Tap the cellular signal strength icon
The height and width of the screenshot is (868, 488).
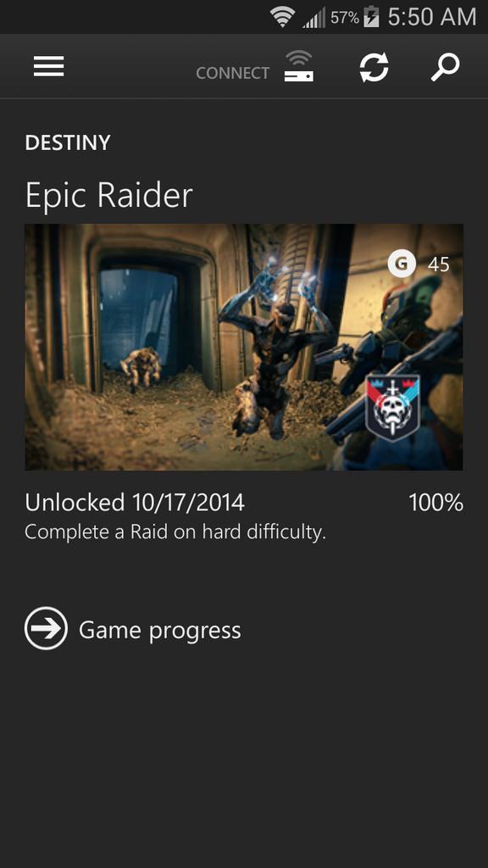(x=313, y=18)
